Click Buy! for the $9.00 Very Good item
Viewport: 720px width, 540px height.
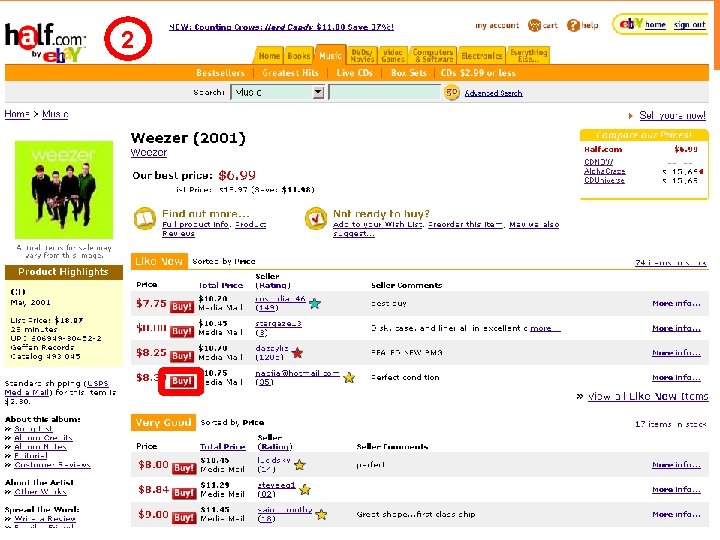(184, 518)
